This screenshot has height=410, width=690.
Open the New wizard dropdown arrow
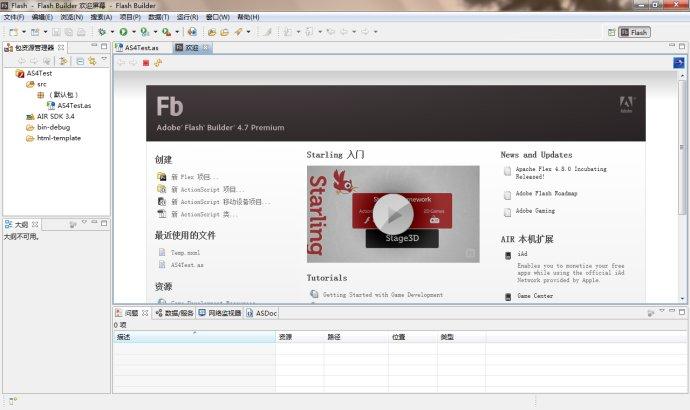pyautogui.click(x=24, y=32)
